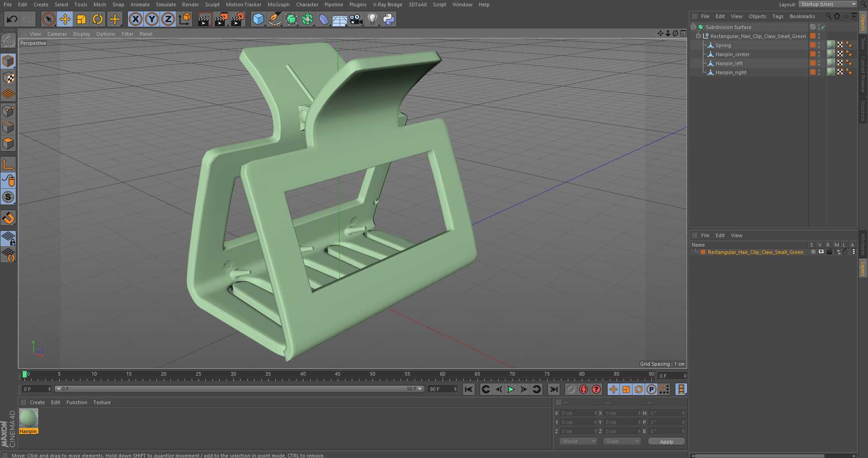Collapse the Subdivision Surface tree node
This screenshot has width=868, height=458.
pos(693,27)
